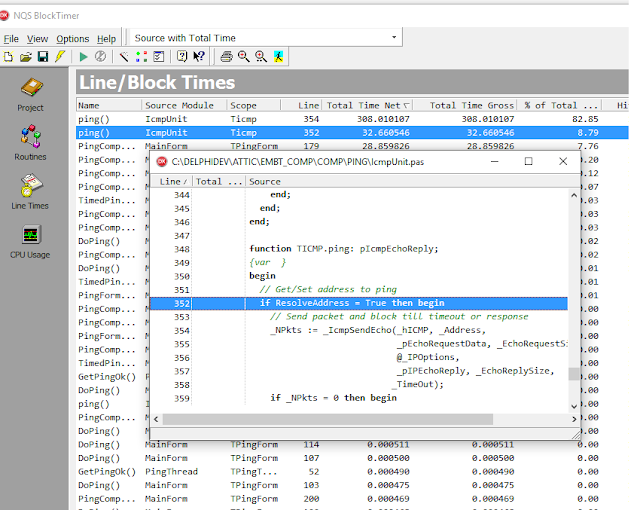Click the source window down scroll arrow
The width and height of the screenshot is (640, 510).
tap(574, 406)
